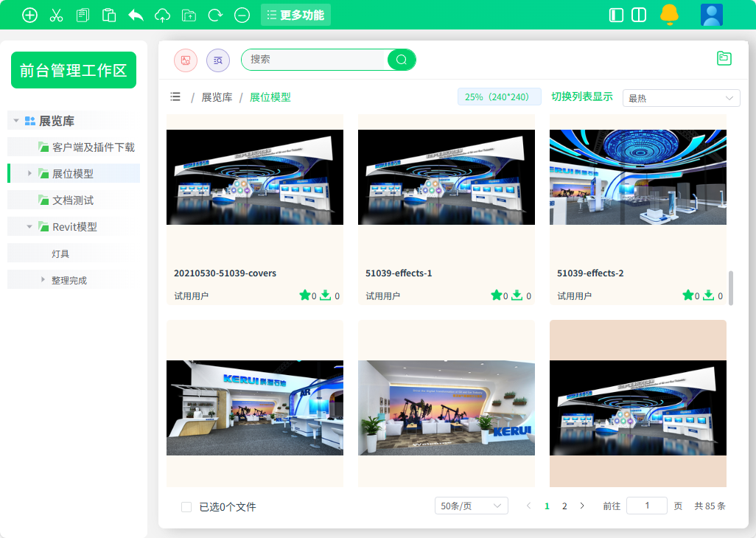Star the 51039-effects-1 model
Image resolution: width=756 pixels, height=538 pixels.
497,295
